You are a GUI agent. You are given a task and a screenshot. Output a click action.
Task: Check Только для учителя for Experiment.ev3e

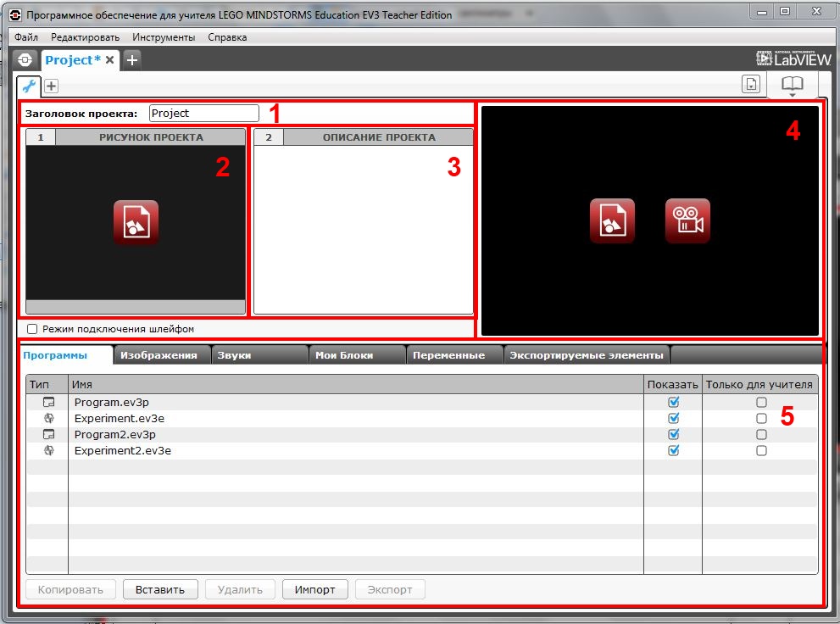[x=761, y=418]
